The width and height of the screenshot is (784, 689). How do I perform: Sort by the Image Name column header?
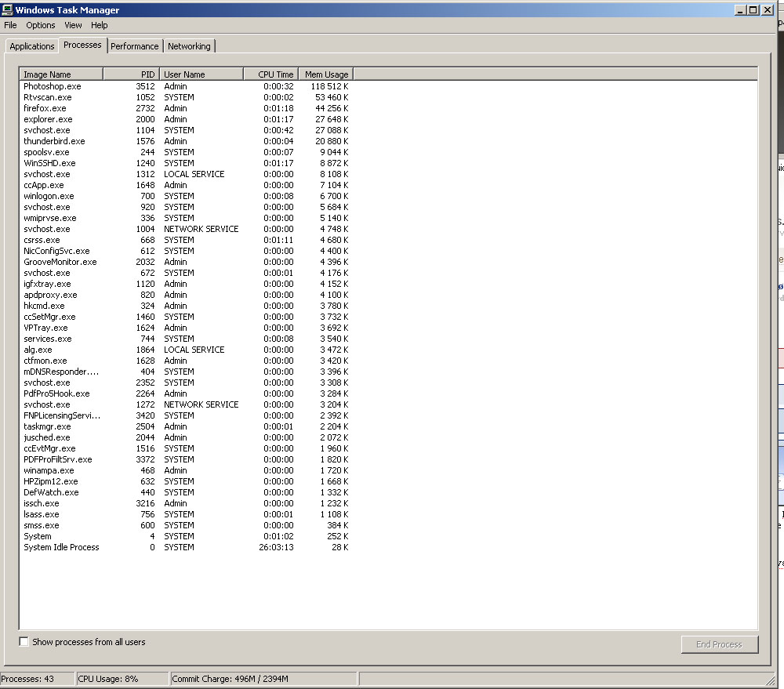[x=61, y=74]
